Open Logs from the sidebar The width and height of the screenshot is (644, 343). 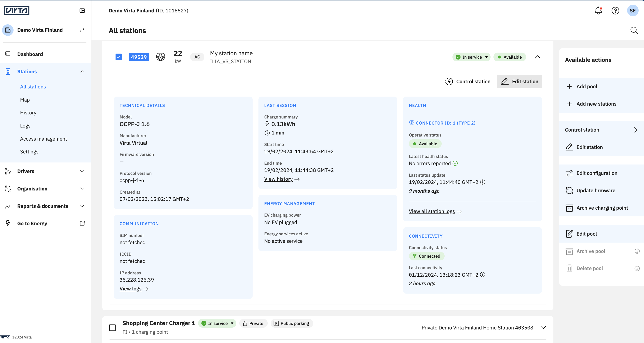tap(25, 126)
